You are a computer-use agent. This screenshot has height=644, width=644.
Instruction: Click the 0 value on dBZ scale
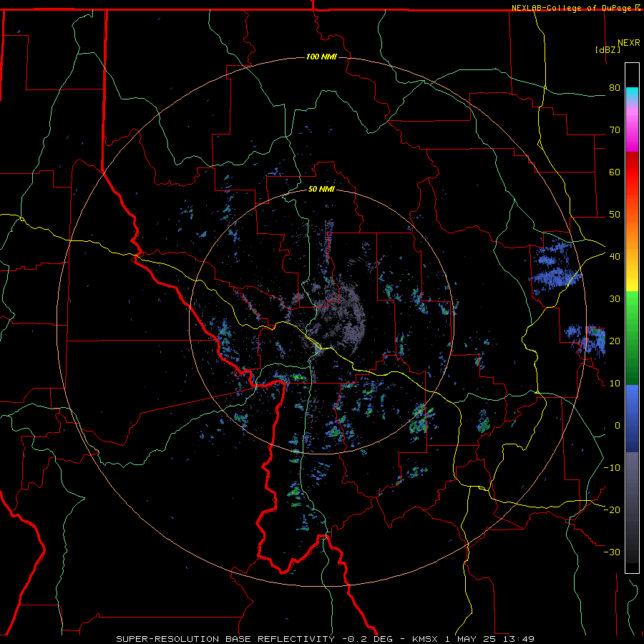click(618, 426)
